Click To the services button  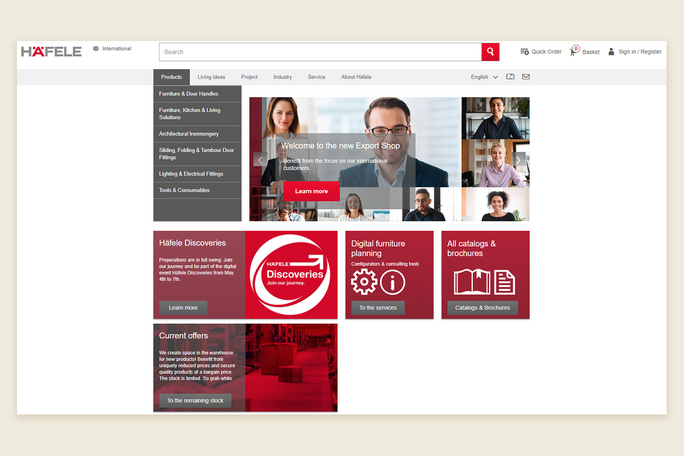pos(378,308)
